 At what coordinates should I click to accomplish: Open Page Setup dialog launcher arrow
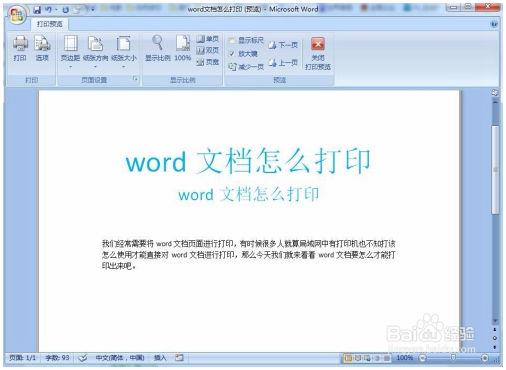coord(135,79)
